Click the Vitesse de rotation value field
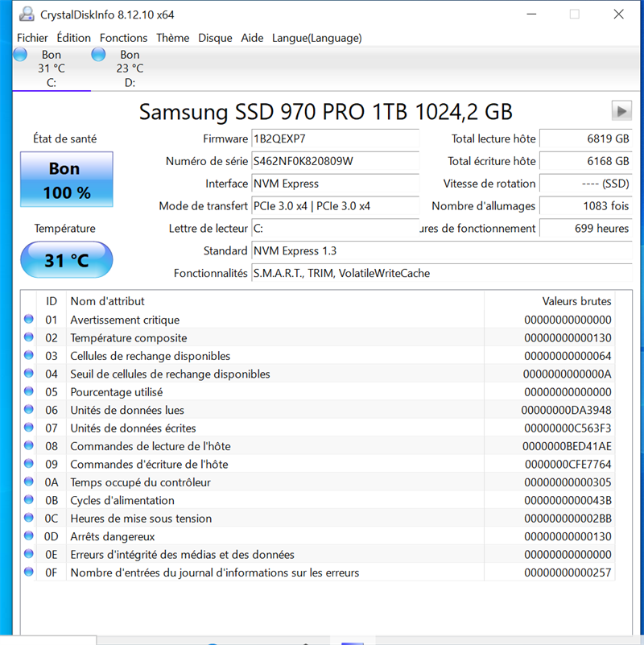Image resolution: width=644 pixels, height=645 pixels. [585, 184]
